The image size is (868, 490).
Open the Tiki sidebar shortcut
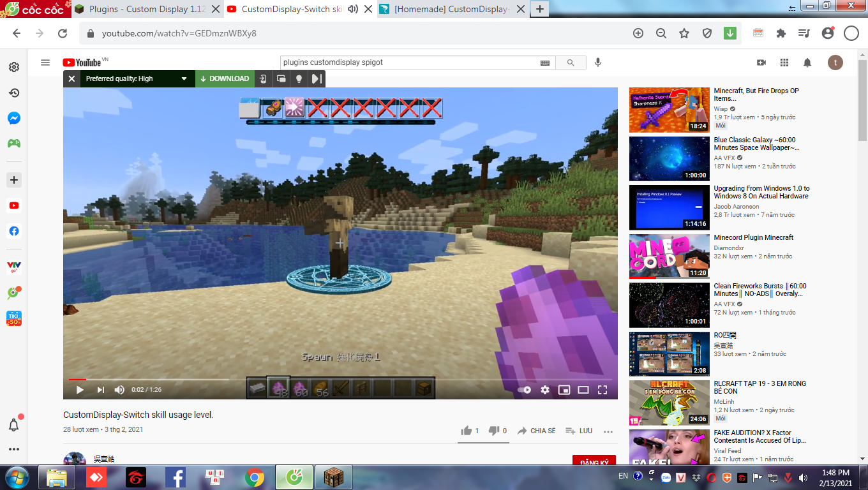tap(14, 318)
